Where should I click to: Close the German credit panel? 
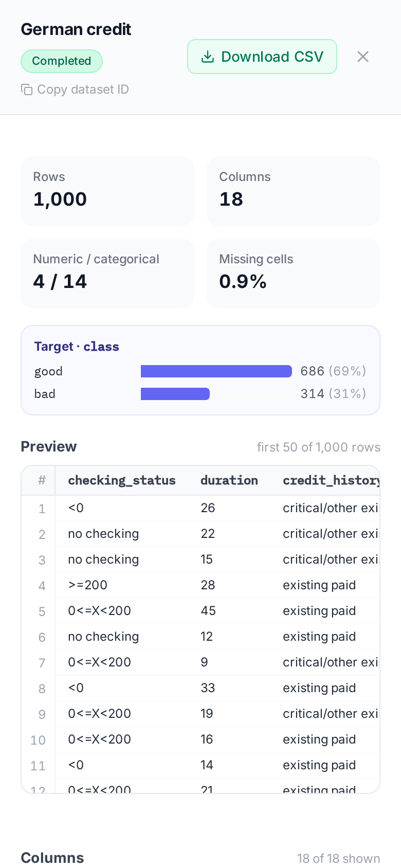[x=363, y=57]
